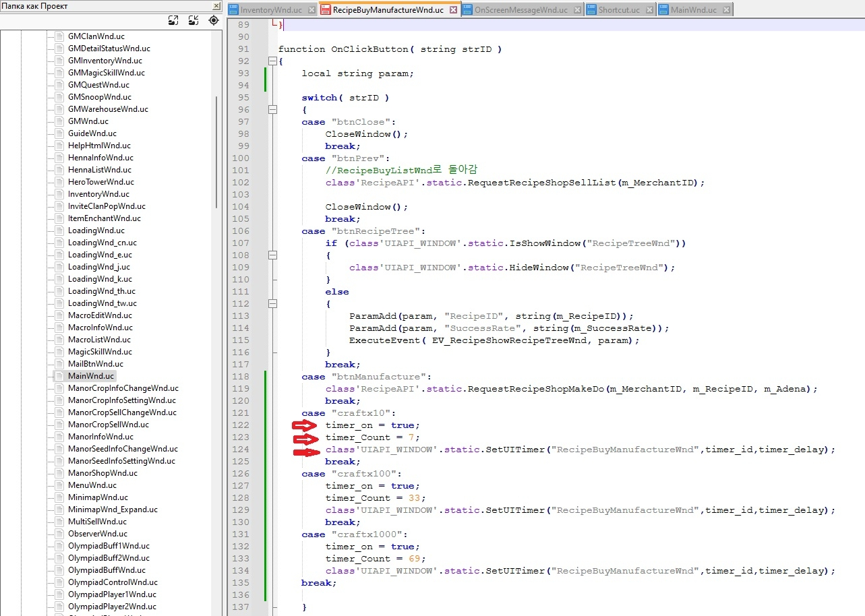Select GMQuestWnd.uc in the folder tree
The width and height of the screenshot is (865, 616).
(x=98, y=85)
